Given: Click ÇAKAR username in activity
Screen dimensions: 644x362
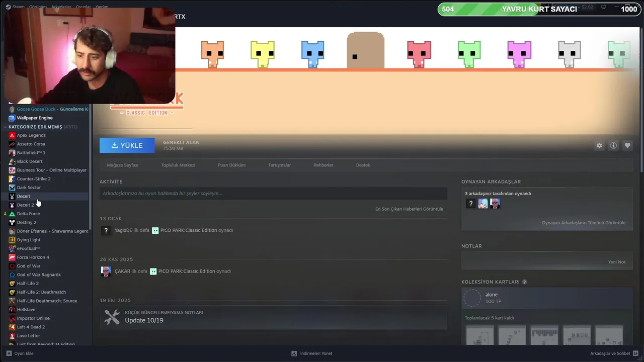Looking at the screenshot, I should click(122, 271).
